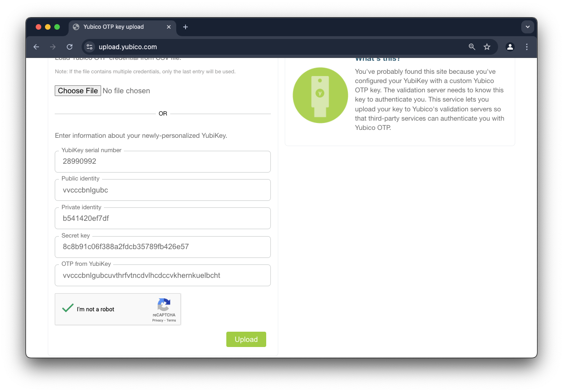Image resolution: width=563 pixels, height=392 pixels.
Task: Click the OR separator label
Action: click(x=163, y=114)
